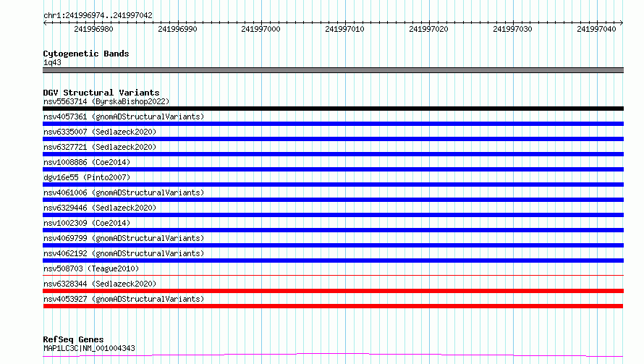Image resolution: width=644 pixels, height=364 pixels.
Task: Click nsv6328344 (Sedlazeck2020) label
Action: pos(100,284)
